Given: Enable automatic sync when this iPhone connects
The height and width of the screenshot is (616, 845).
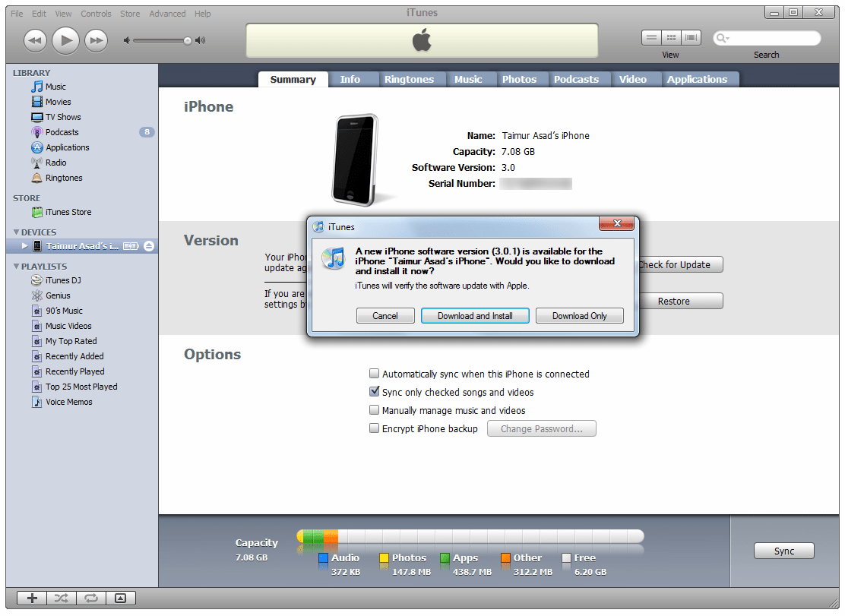Looking at the screenshot, I should click(375, 373).
